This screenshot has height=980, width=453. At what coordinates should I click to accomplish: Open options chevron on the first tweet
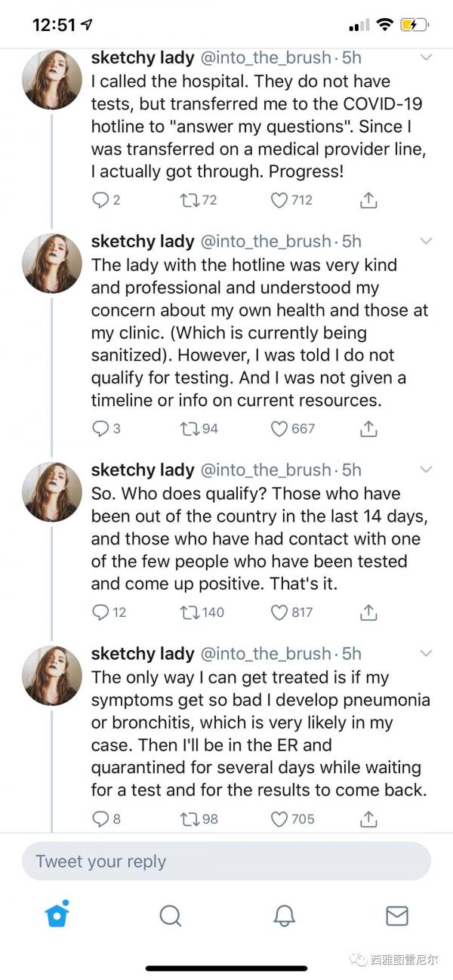click(x=426, y=57)
